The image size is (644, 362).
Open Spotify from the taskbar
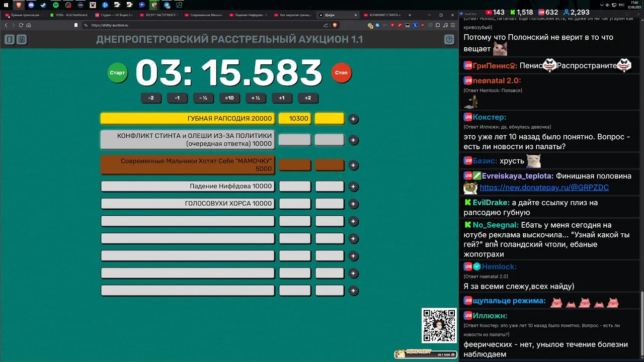tap(56, 5)
